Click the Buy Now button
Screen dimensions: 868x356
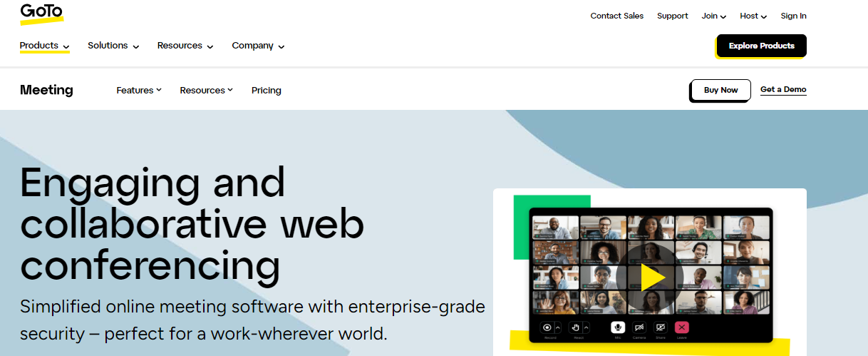720,90
